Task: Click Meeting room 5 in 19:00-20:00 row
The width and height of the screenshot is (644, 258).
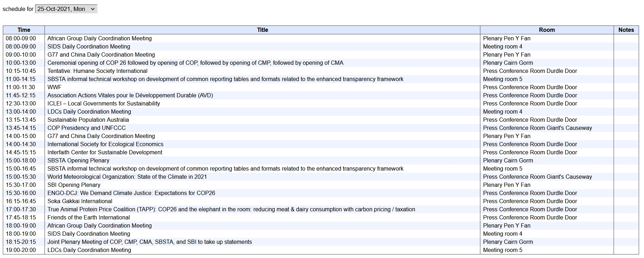Action: [503, 250]
